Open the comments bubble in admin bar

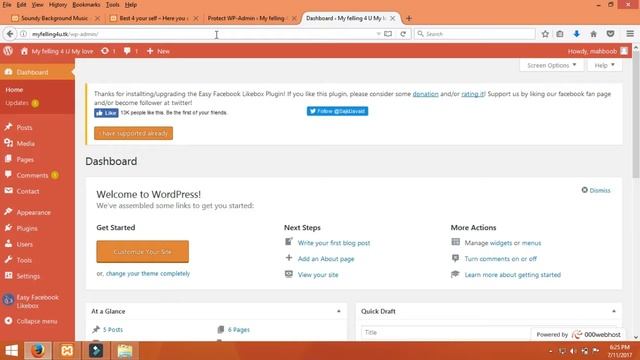pos(131,51)
